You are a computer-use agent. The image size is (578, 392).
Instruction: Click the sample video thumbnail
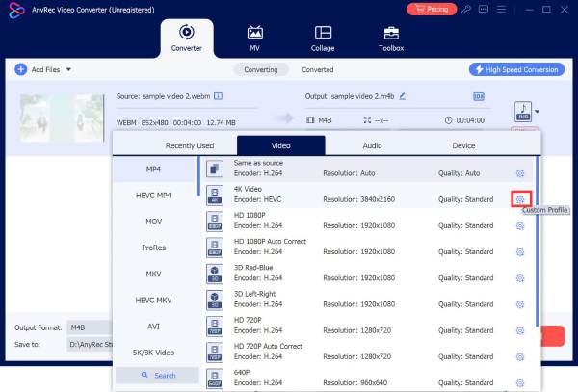coord(62,118)
